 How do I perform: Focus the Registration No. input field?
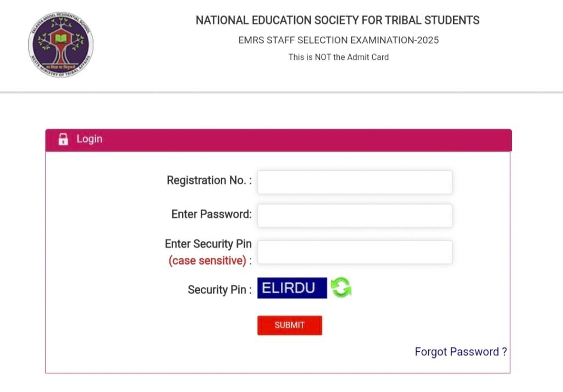click(355, 182)
